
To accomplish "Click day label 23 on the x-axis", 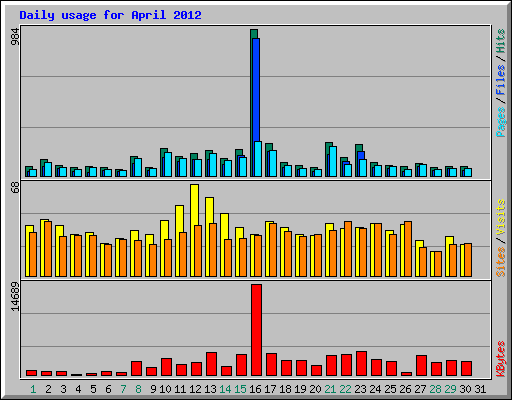I will (x=360, y=389).
